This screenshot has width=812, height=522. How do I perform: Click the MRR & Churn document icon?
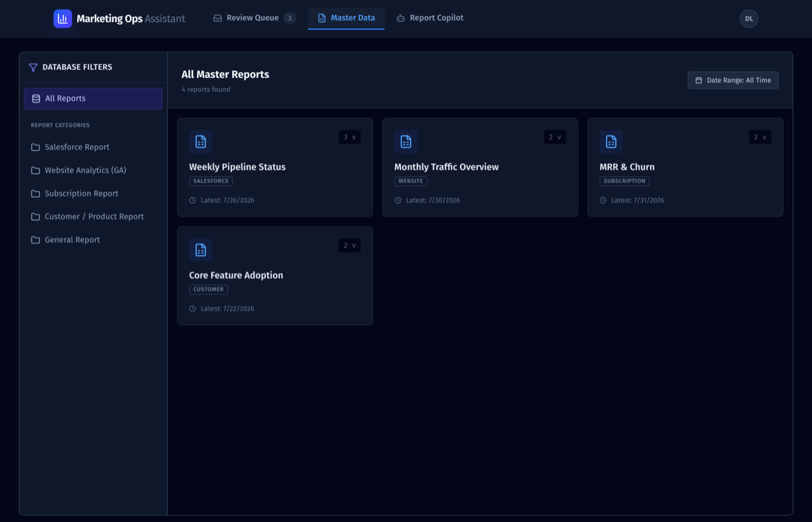click(611, 142)
